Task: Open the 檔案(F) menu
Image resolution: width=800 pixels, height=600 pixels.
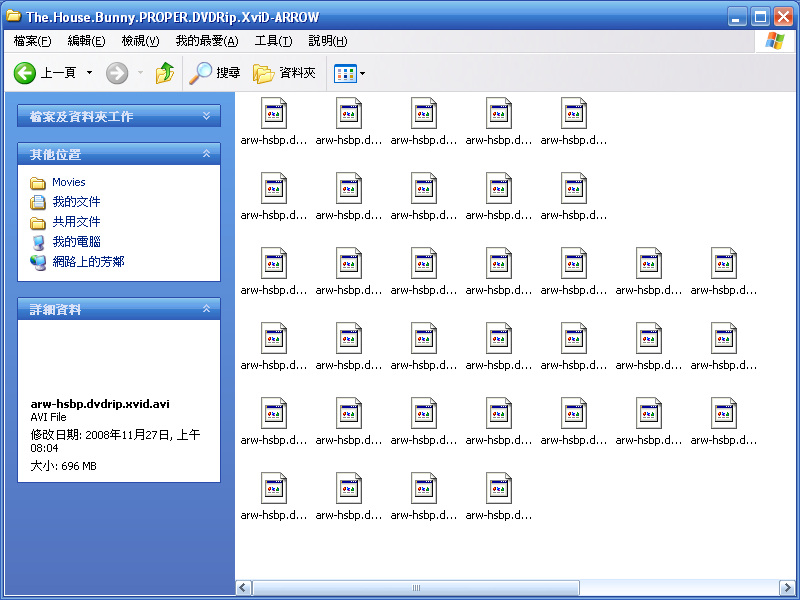Action: [x=33, y=41]
